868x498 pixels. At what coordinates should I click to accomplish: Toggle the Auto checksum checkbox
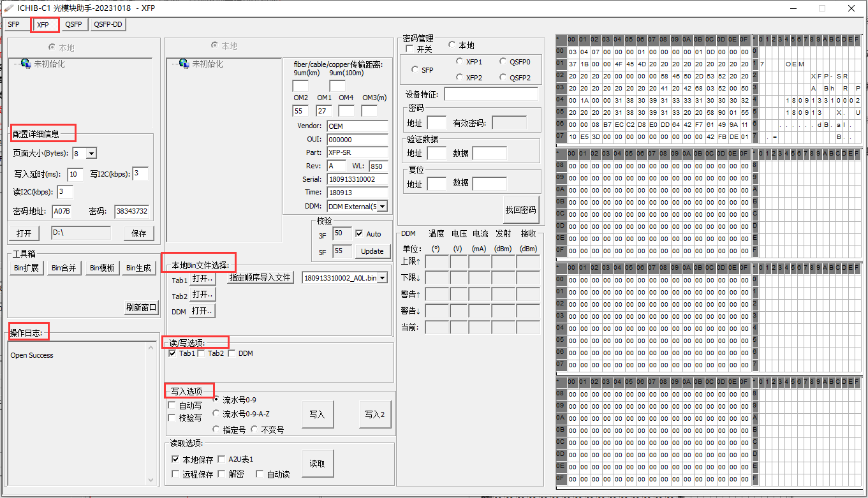click(x=359, y=234)
